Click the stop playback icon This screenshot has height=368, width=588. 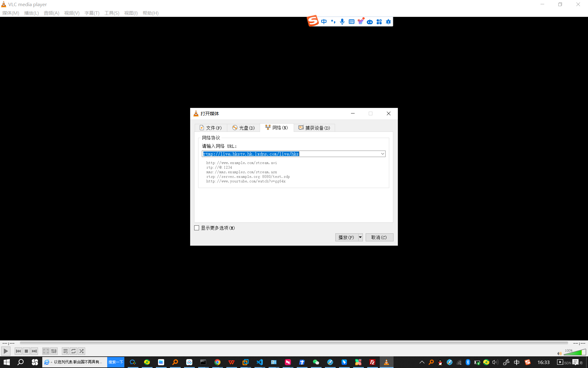(x=26, y=351)
